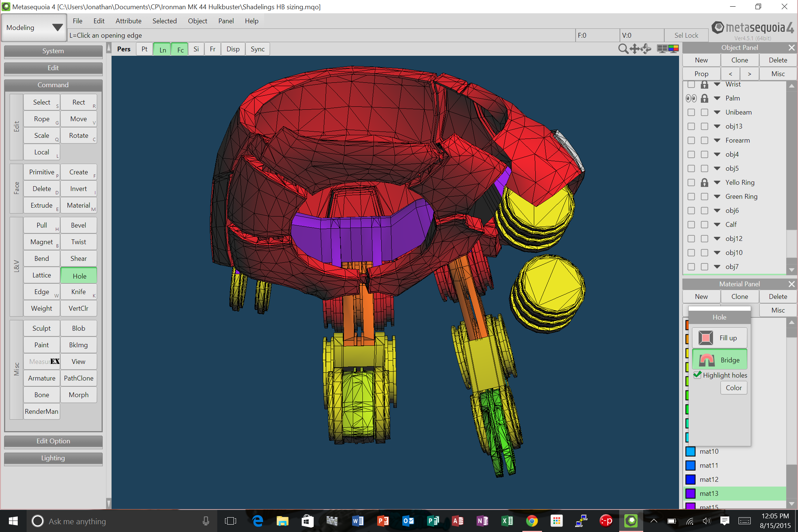Collapse the obj10 object triangle
Image resolution: width=798 pixels, height=532 pixels.
717,253
